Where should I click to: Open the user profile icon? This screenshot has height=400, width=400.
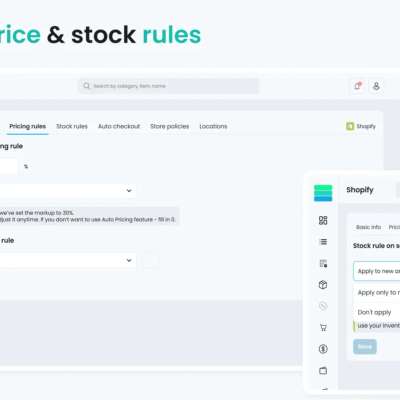(376, 86)
